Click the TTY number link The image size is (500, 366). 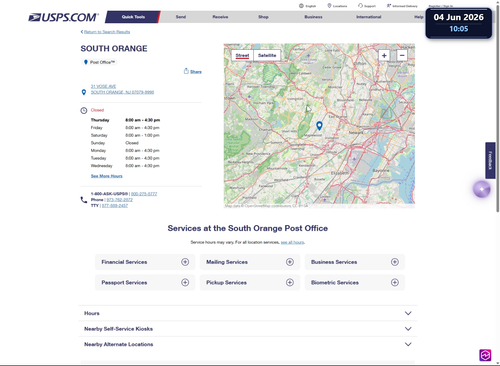[x=115, y=206]
